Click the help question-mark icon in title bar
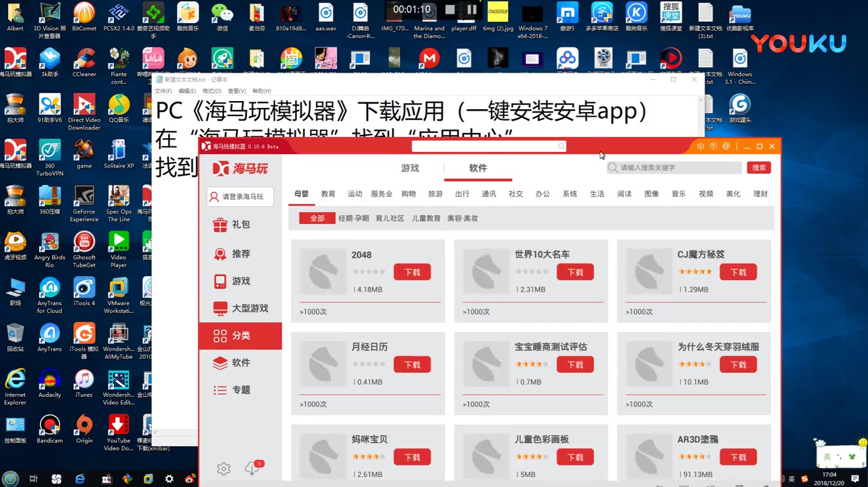This screenshot has height=487, width=868. [713, 146]
